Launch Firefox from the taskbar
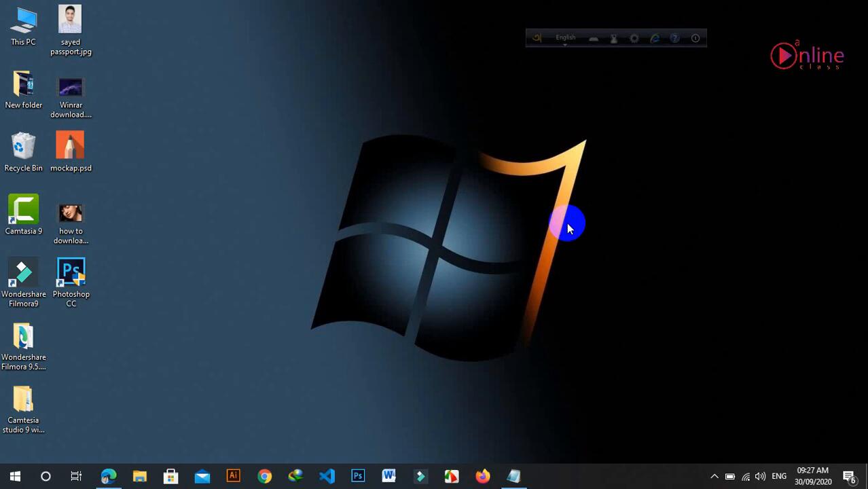Viewport: 868px width, 489px height. [x=482, y=476]
